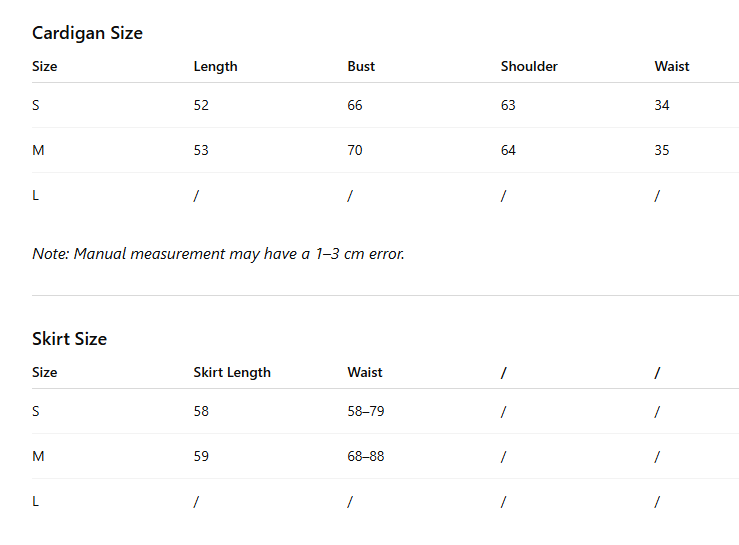Select the Shoulder column header

click(529, 66)
